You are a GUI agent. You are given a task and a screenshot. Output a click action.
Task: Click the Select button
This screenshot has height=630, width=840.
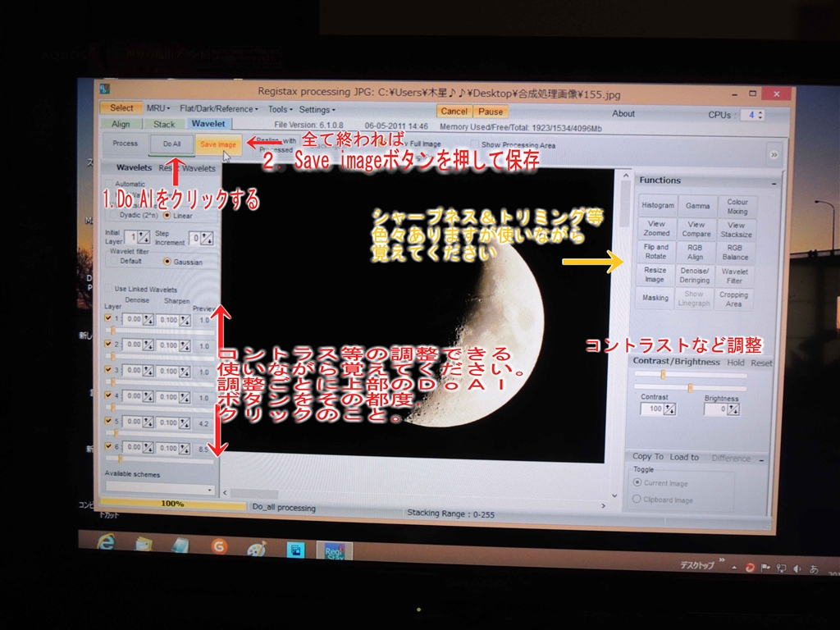point(121,107)
